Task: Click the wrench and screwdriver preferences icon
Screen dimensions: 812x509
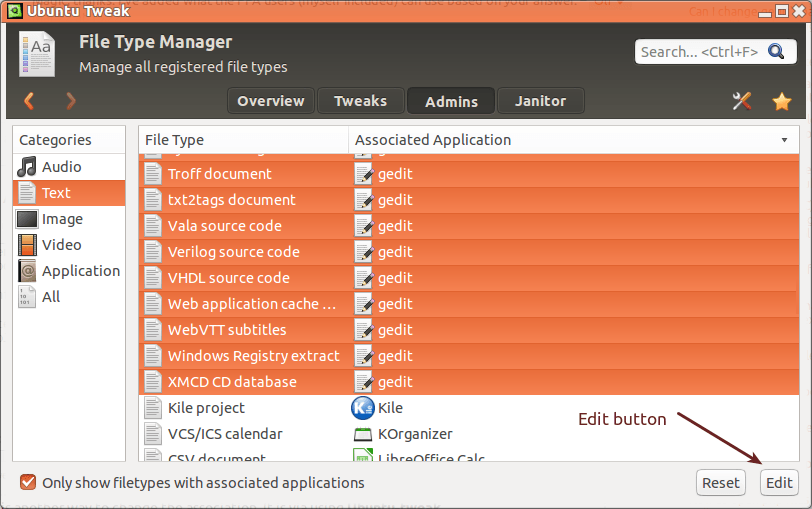Action: (x=742, y=101)
